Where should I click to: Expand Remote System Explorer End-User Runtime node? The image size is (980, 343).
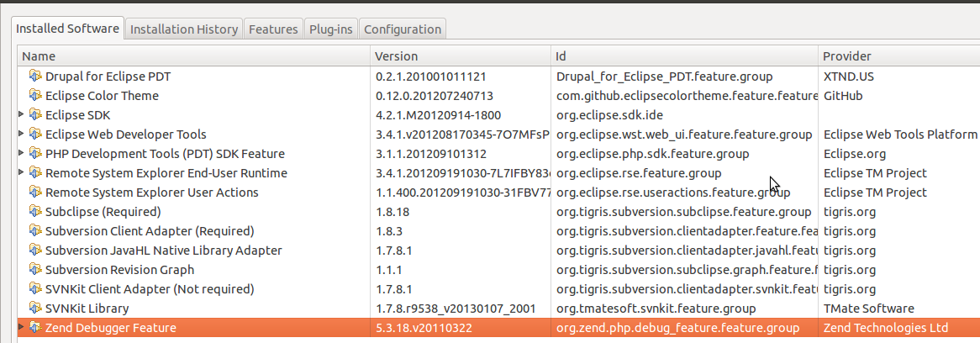click(x=22, y=172)
